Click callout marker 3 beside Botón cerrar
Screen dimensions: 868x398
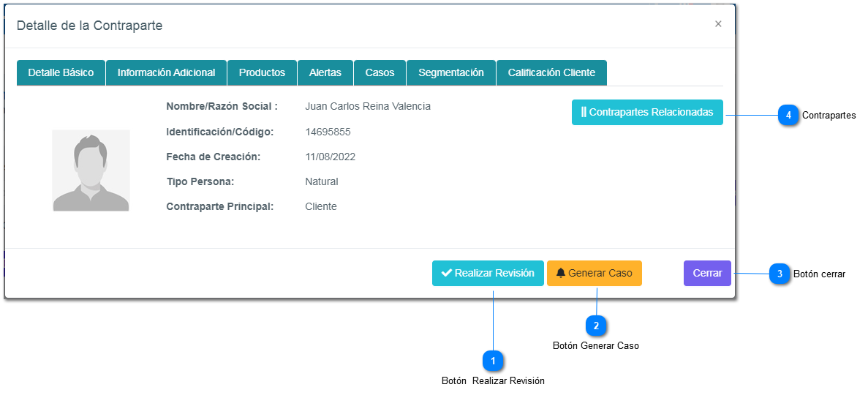coord(780,274)
